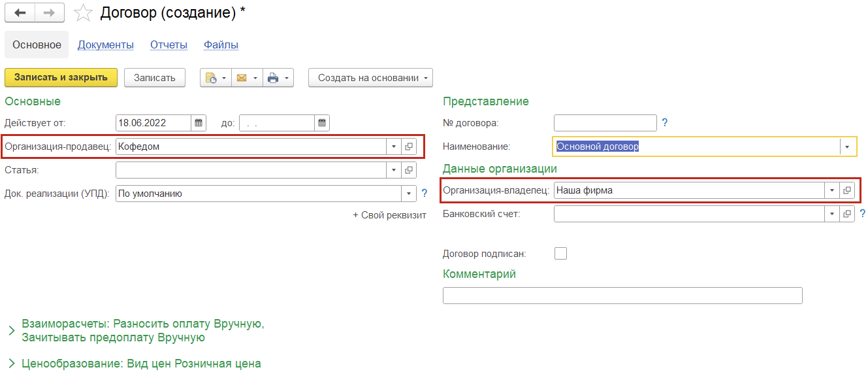
Task: Open the printer icon menu
Action: point(278,78)
